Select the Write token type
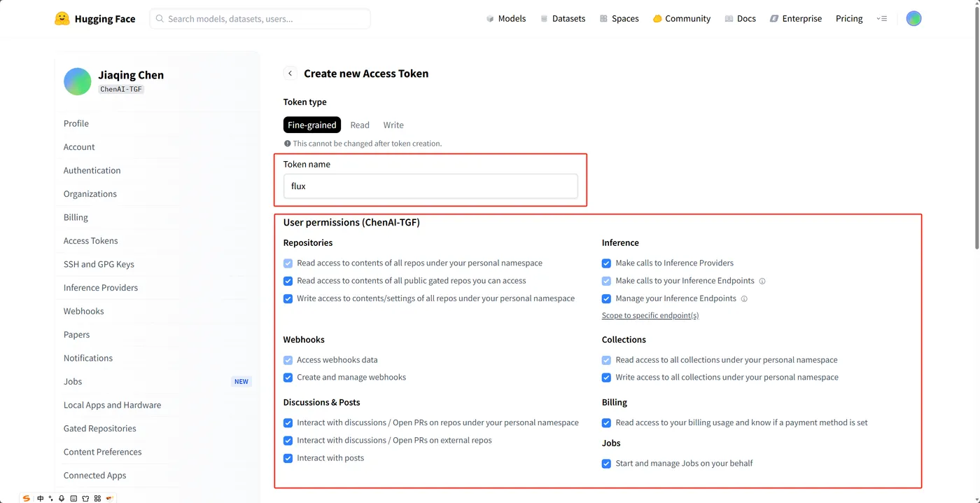This screenshot has height=503, width=980. (393, 125)
